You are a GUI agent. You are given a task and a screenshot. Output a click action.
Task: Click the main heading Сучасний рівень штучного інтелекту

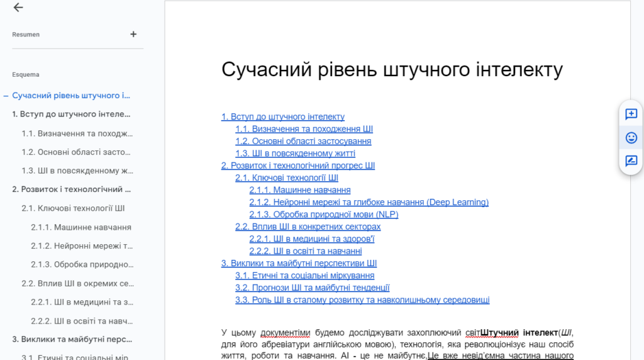(391, 69)
